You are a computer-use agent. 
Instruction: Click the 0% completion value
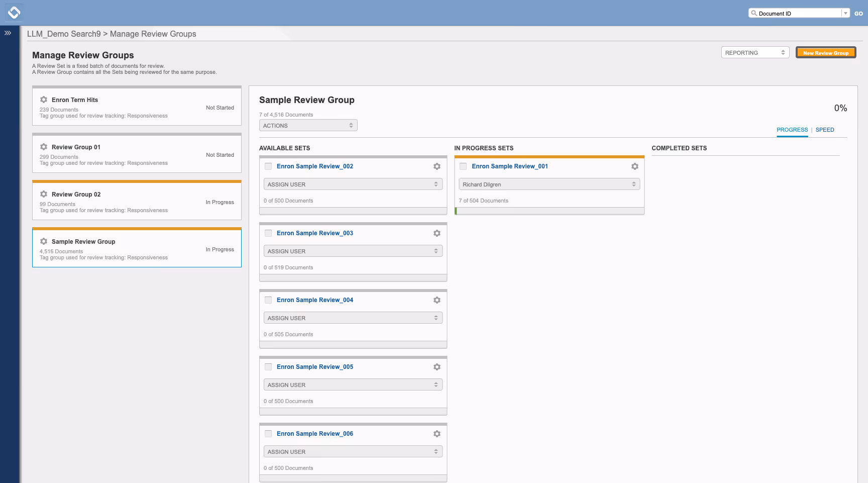[x=840, y=108]
